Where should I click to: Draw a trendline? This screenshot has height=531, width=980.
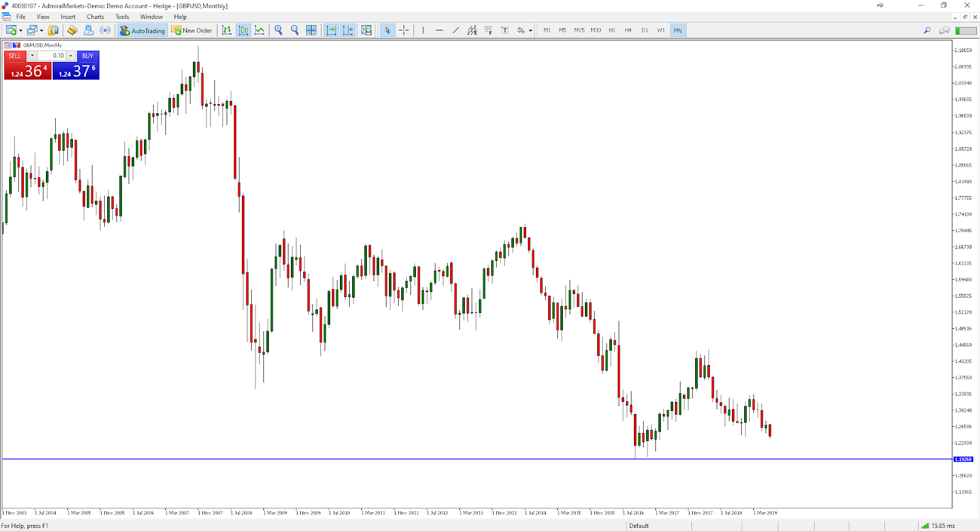point(456,30)
